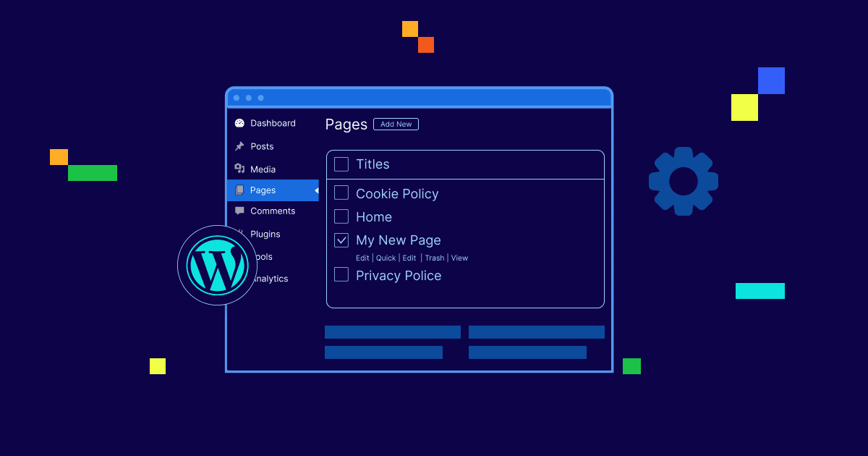The image size is (868, 456).
Task: Open the Plugins menu item
Action: (x=265, y=234)
